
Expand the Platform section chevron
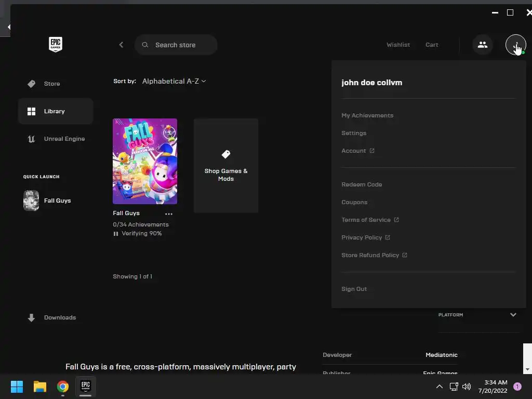pyautogui.click(x=513, y=315)
